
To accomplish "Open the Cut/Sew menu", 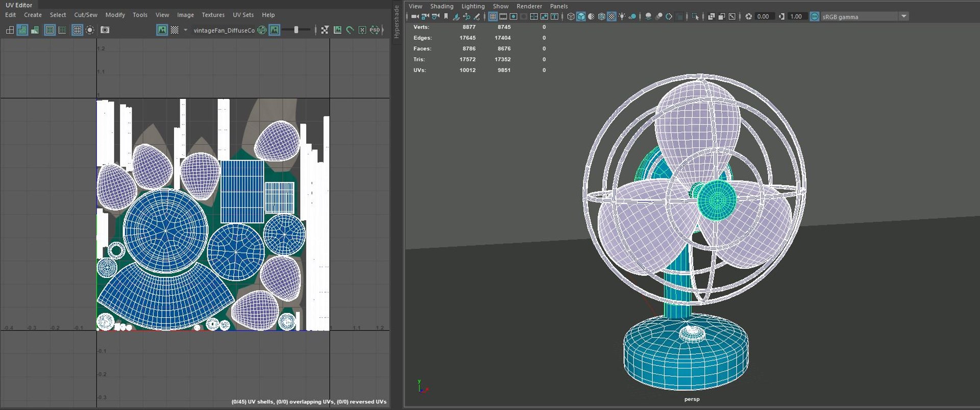I will pyautogui.click(x=86, y=15).
